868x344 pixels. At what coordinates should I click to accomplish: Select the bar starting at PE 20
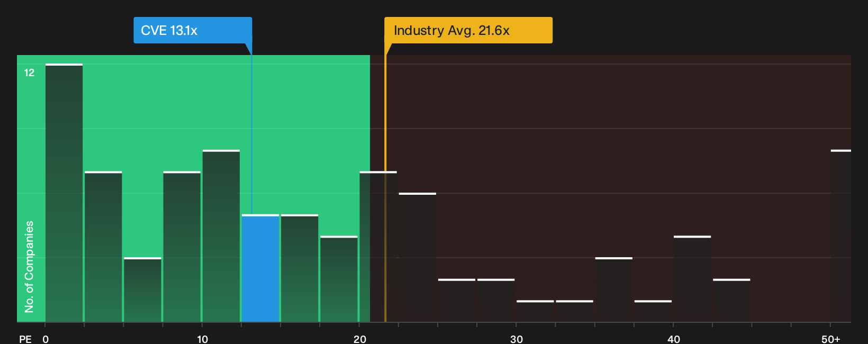pyautogui.click(x=378, y=247)
